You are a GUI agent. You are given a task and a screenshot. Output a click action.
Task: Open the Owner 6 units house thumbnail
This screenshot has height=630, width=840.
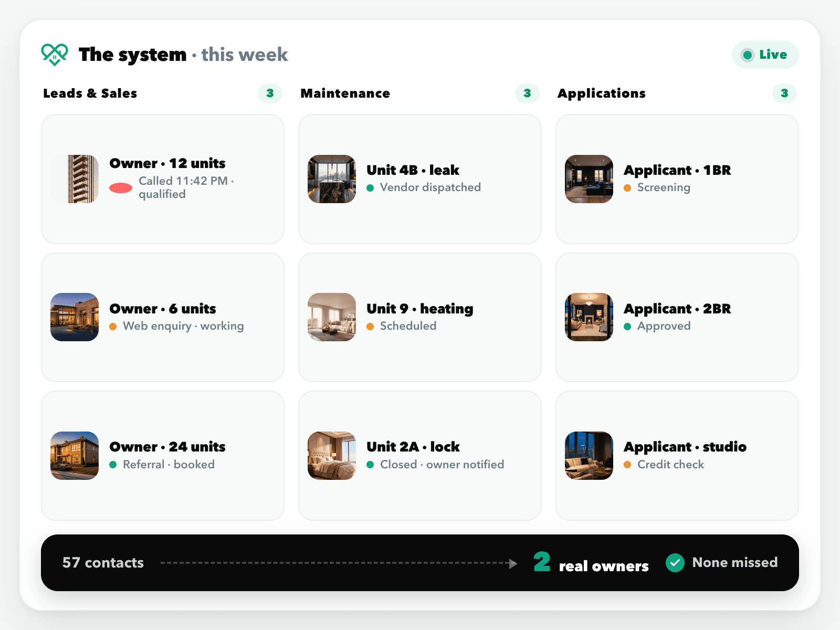pos(75,317)
